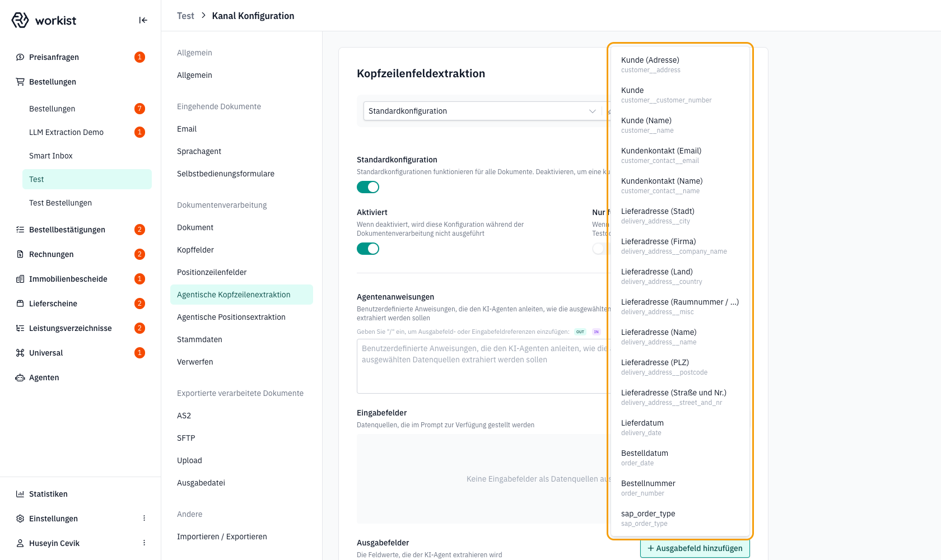Toggle the Nur für Testdokumente switch

pos(600,249)
